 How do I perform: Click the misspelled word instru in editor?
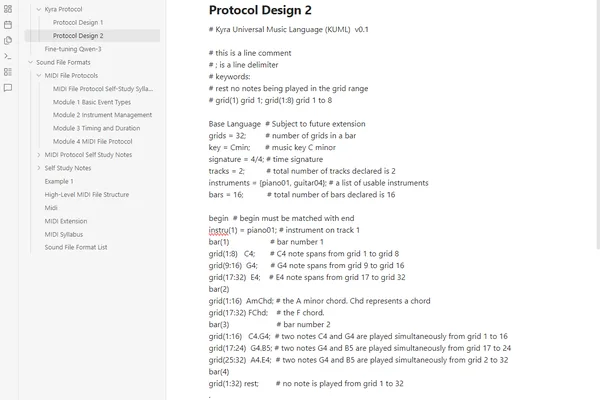pos(218,230)
